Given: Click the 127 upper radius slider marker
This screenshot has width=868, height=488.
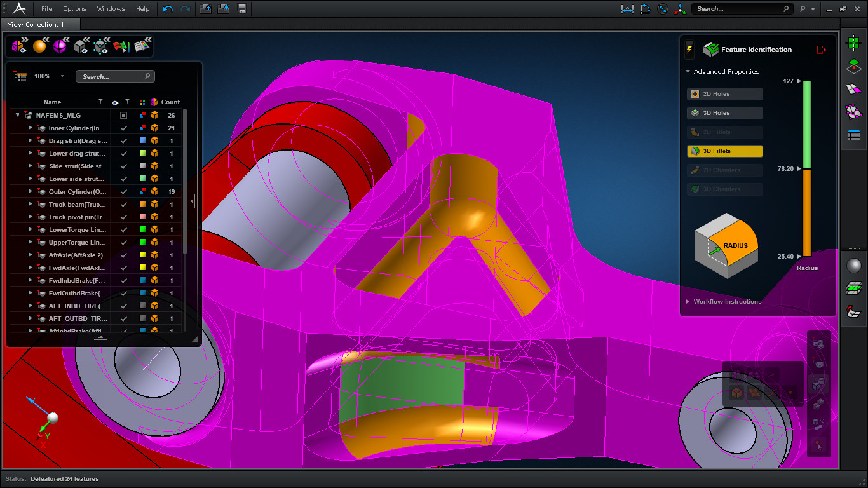Looking at the screenshot, I should pos(799,81).
